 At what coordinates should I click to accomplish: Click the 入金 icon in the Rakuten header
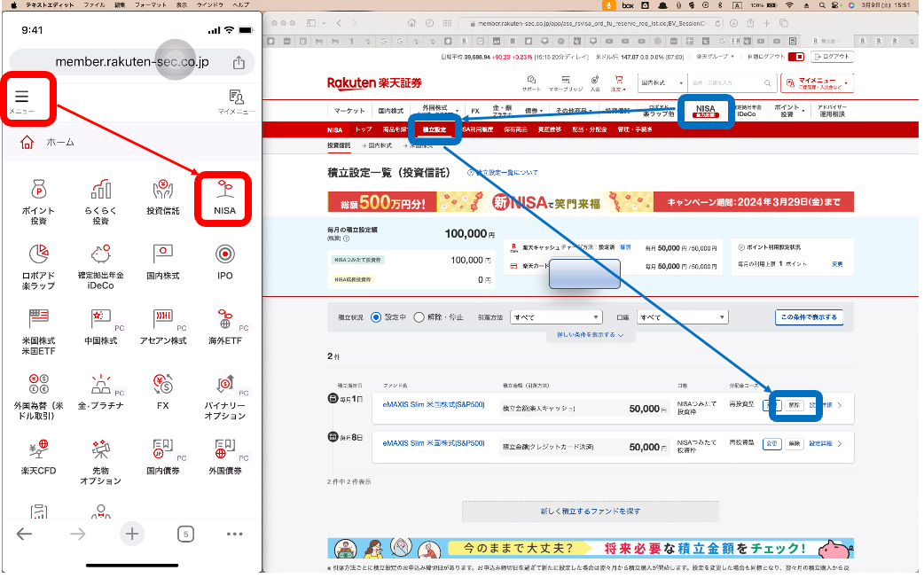click(595, 83)
